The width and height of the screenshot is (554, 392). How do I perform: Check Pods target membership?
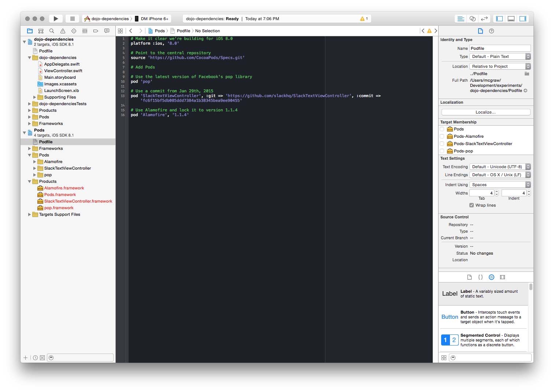point(442,129)
